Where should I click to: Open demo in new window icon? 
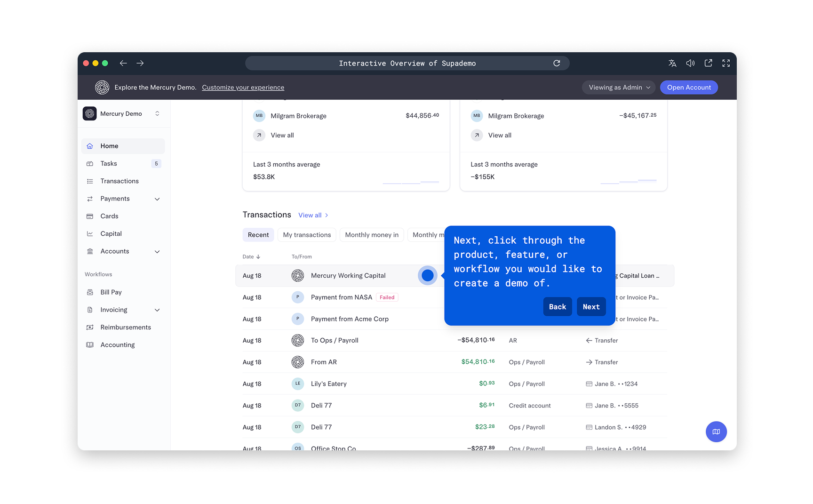click(x=708, y=63)
